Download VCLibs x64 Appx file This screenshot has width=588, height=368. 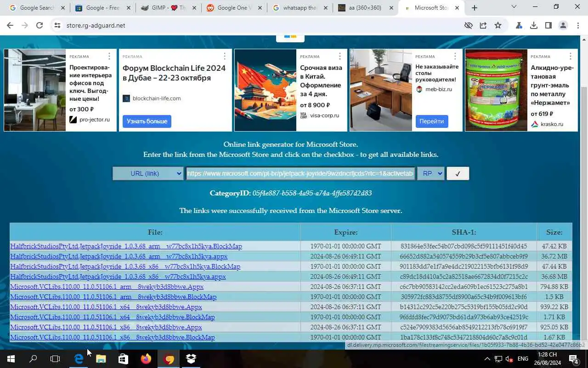[x=106, y=307]
